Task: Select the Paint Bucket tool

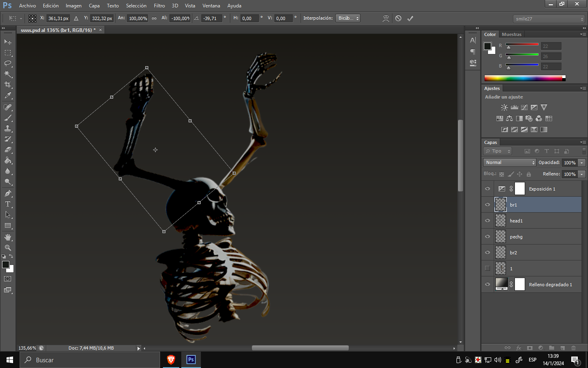Action: [8, 160]
